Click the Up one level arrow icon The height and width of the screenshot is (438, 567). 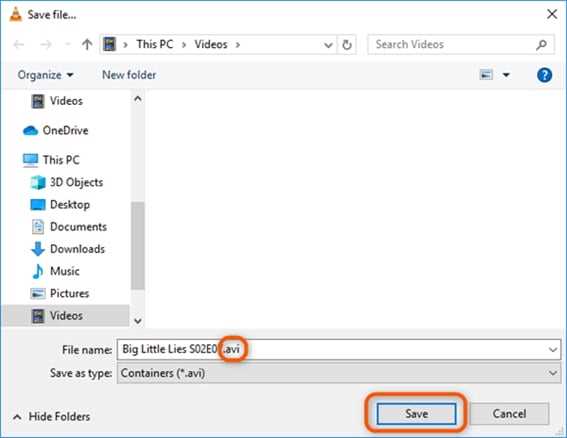(x=87, y=44)
